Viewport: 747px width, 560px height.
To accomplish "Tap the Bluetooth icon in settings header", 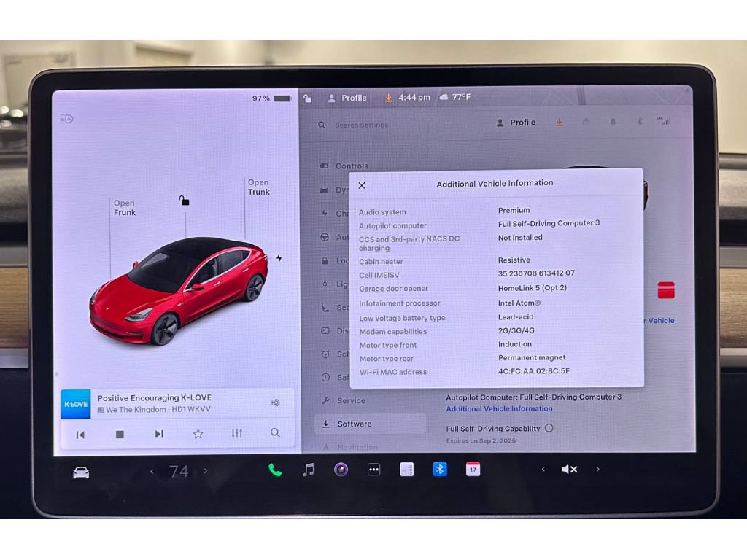I will click(x=639, y=122).
